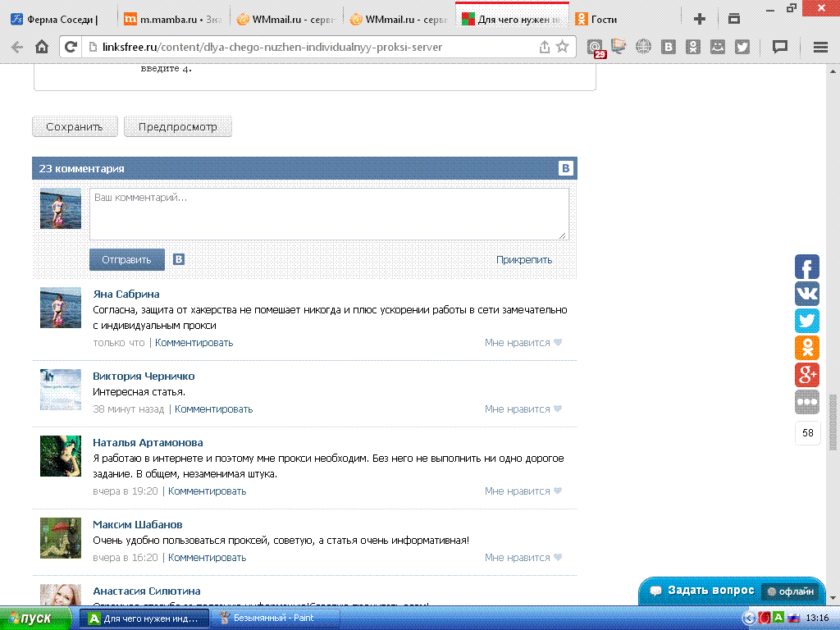Open the chat bubble toolbar icon
840x630 pixels.
click(780, 47)
